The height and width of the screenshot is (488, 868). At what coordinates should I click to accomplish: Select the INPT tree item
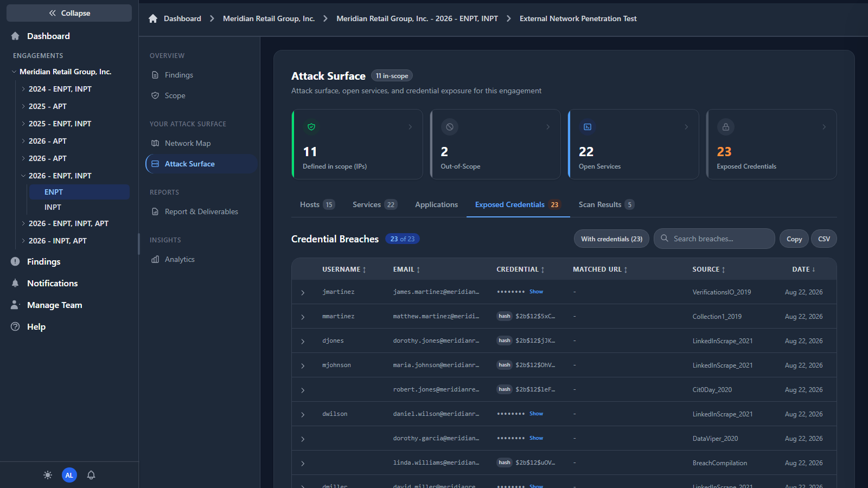pyautogui.click(x=79, y=207)
